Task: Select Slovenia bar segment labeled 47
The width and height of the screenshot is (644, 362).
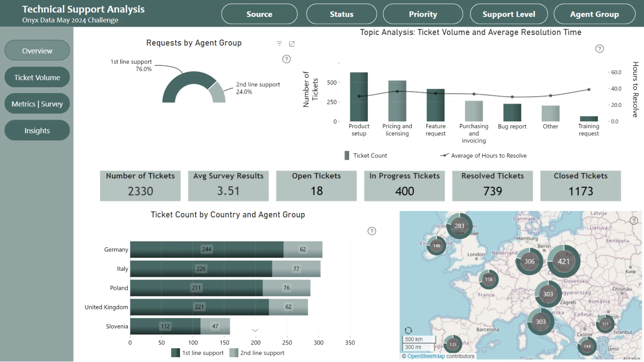Action: (215, 326)
